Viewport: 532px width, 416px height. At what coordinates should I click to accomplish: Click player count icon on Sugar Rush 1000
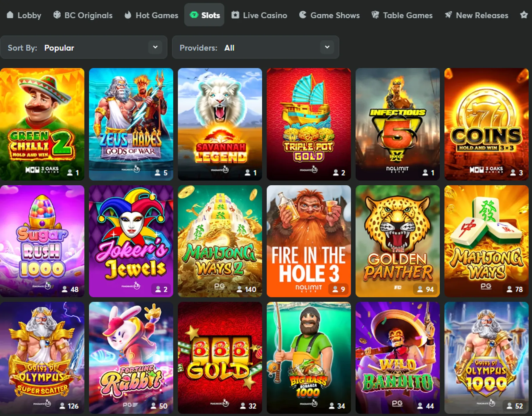65,289
